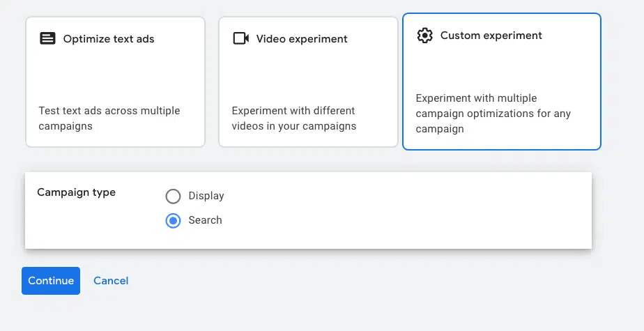The width and height of the screenshot is (644, 331).
Task: Click the Custom experiment gear icon
Action: point(424,36)
